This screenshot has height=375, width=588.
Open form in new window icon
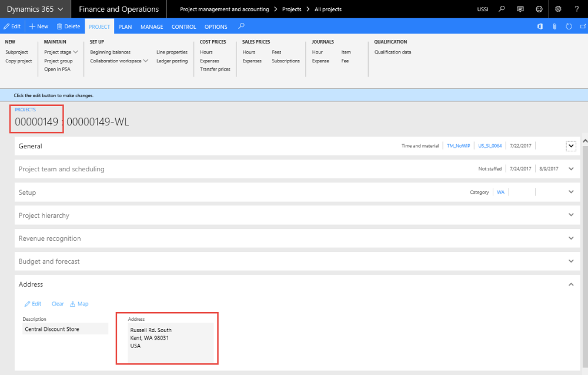coord(583,26)
